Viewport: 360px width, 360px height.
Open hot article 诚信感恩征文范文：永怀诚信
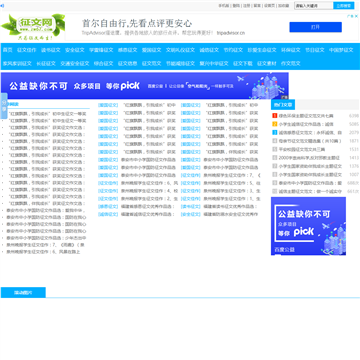(310, 133)
